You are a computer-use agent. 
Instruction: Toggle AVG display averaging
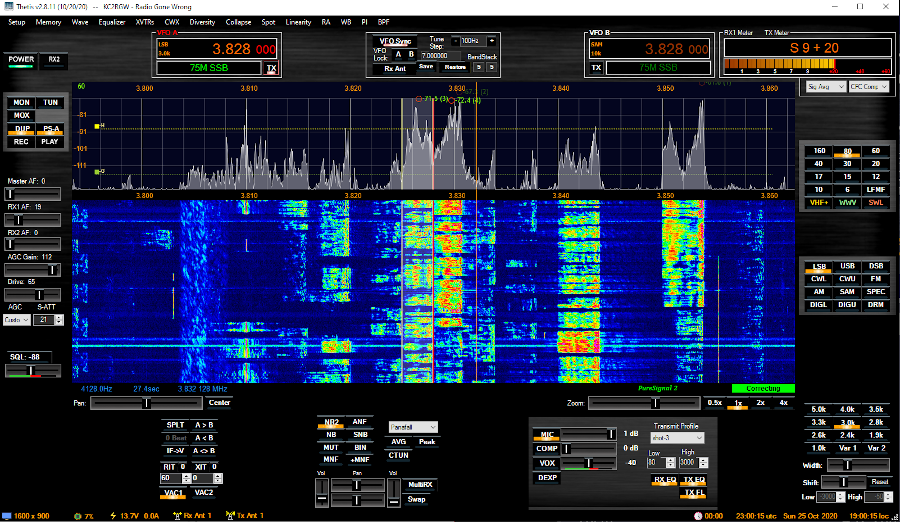click(x=398, y=442)
